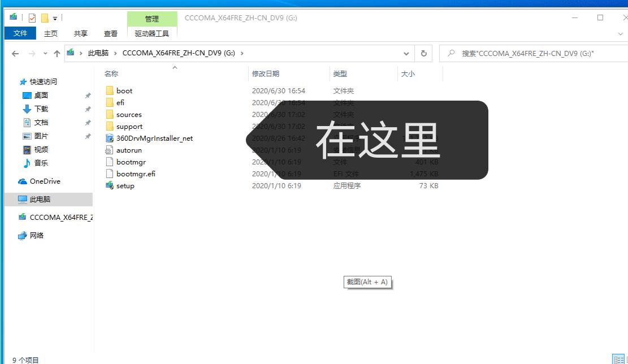The image size is (628, 364).
Task: Open recent locations chevron beside navigation arrows
Action: tap(45, 53)
